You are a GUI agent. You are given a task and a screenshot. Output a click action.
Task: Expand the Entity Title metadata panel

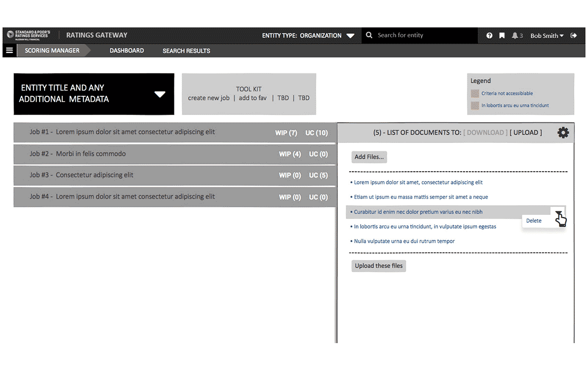(x=160, y=94)
